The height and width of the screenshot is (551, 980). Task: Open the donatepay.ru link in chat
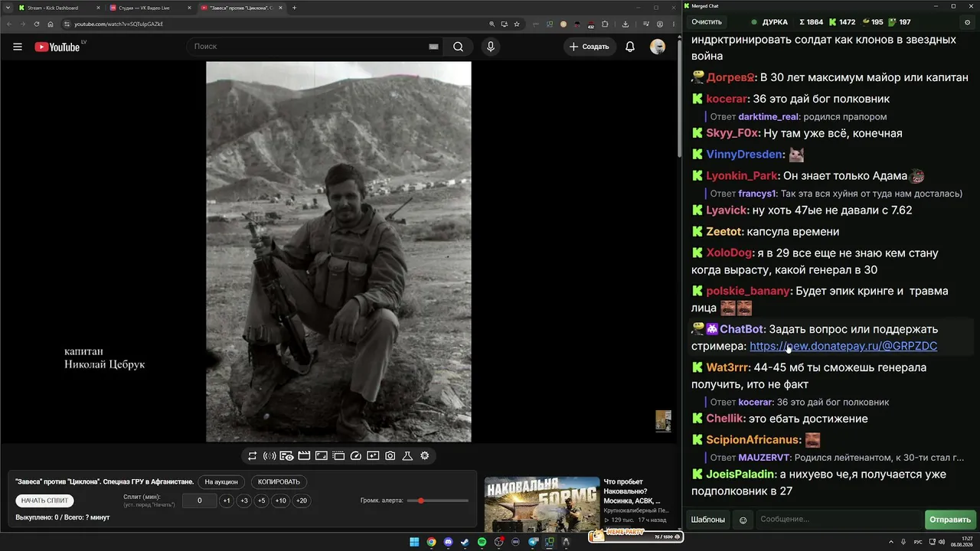843,346
